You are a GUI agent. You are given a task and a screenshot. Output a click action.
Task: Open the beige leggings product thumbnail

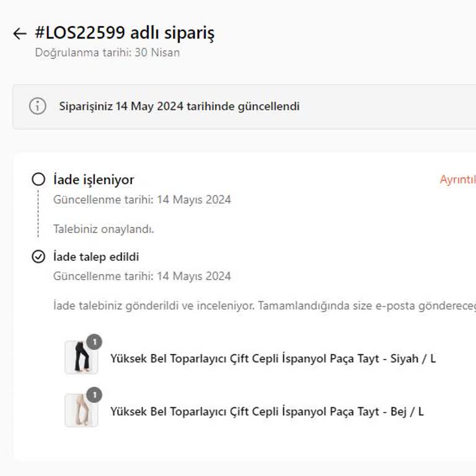pyautogui.click(x=81, y=411)
